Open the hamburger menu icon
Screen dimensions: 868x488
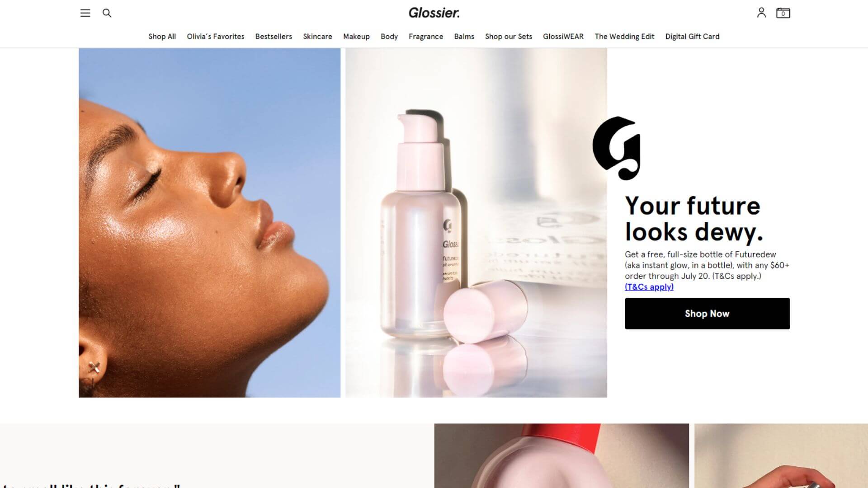85,13
